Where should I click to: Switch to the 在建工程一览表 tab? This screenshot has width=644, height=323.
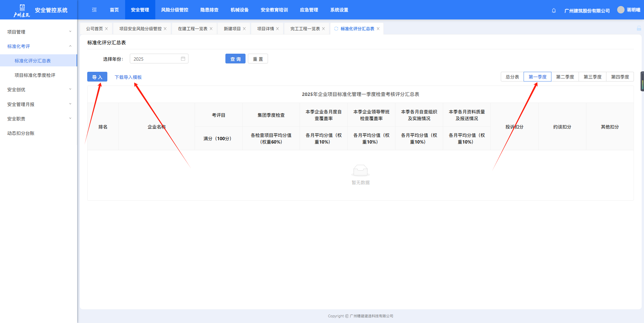(x=193, y=29)
